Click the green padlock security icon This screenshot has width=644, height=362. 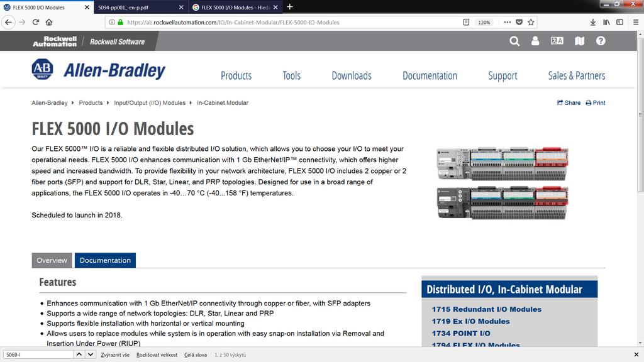pos(120,22)
